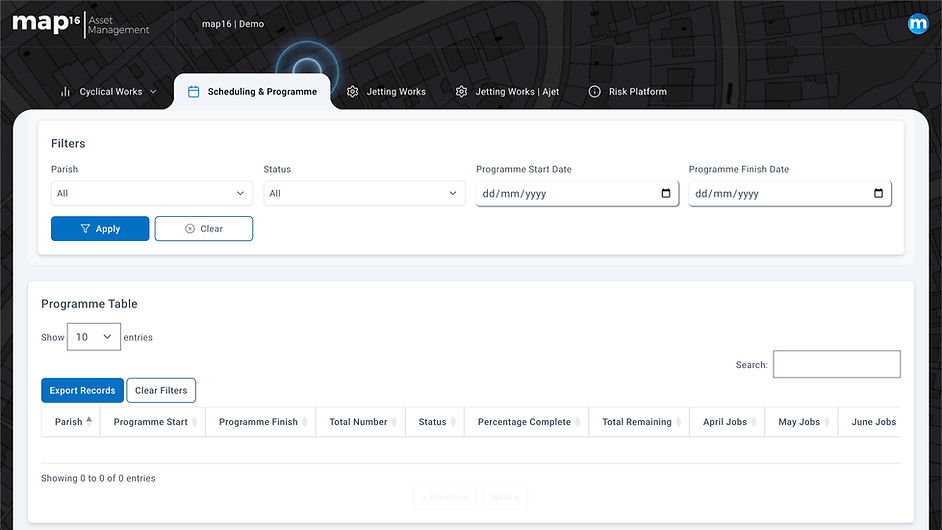Click the Filters heading
Screen dimensions: 942x530
tap(68, 143)
